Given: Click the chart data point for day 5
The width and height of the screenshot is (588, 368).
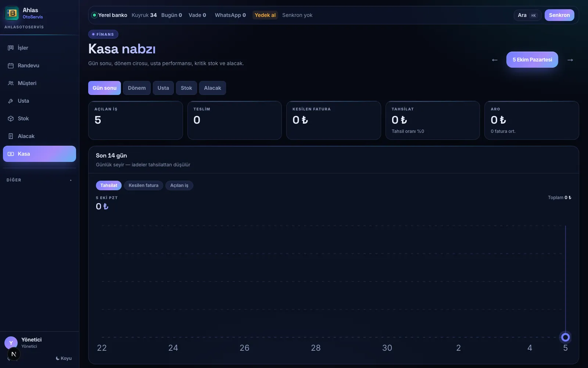Looking at the screenshot, I should point(566,337).
